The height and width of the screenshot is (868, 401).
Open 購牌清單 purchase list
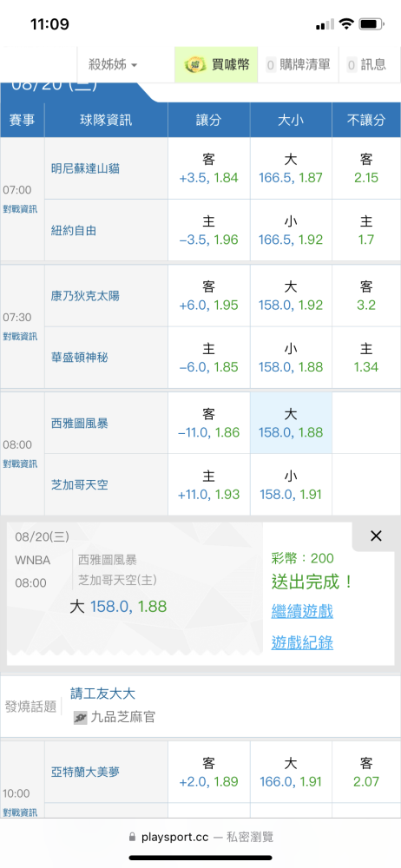[298, 65]
